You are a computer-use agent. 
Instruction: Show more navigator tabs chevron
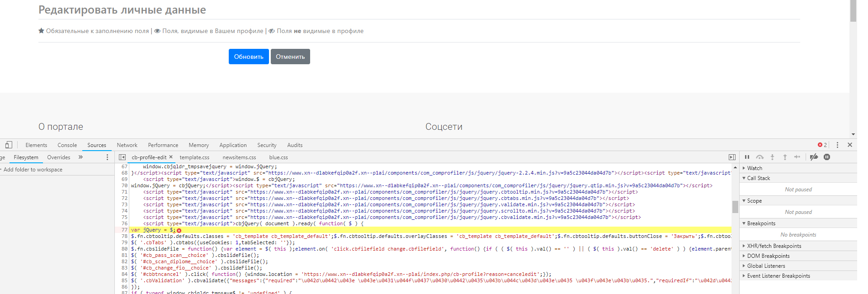tap(80, 157)
